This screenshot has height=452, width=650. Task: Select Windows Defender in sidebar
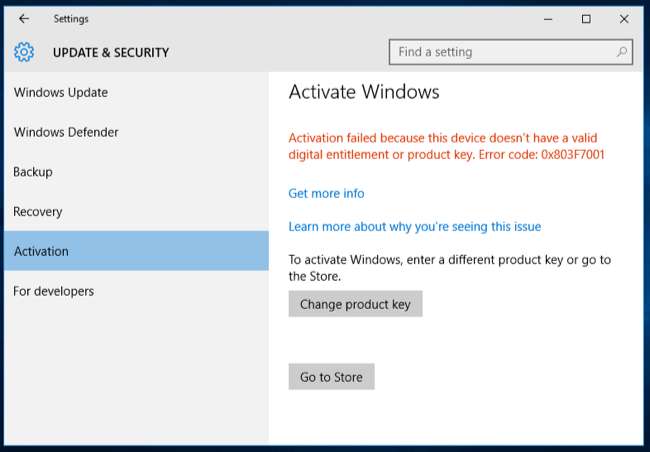pos(66,132)
